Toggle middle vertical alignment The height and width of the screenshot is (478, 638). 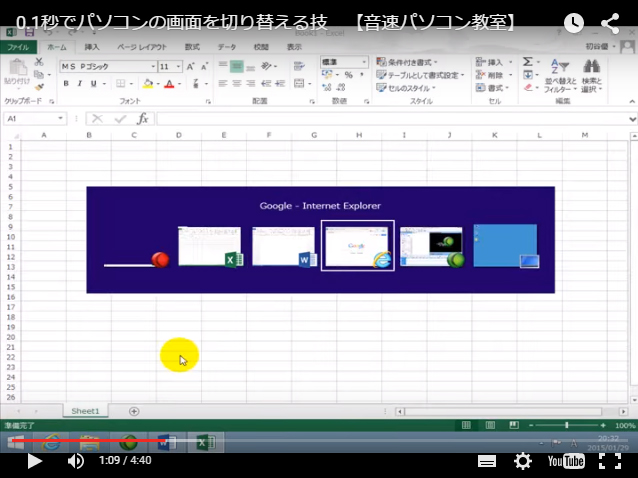pyautogui.click(x=236, y=66)
